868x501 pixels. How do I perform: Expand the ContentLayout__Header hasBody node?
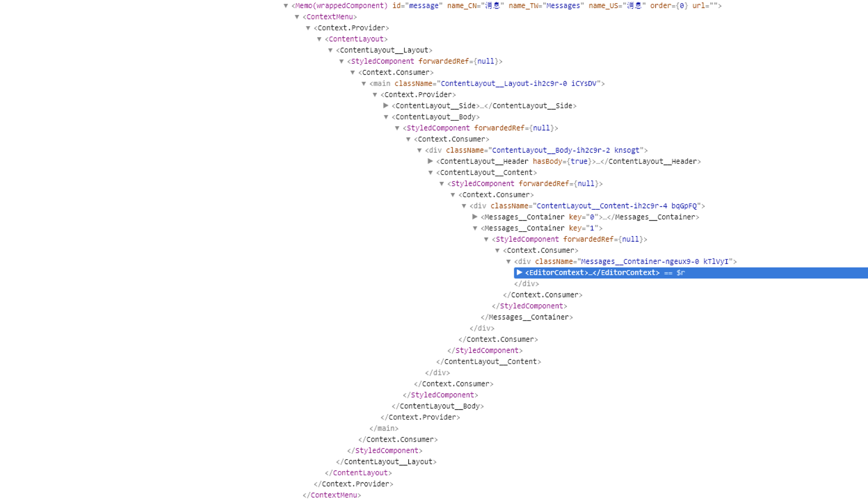431,161
